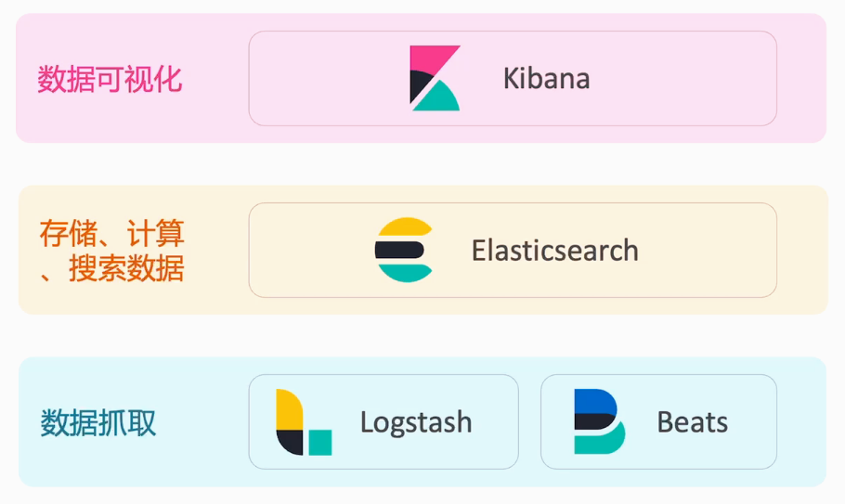Click teal bottom half of Elasticsearch logo
Viewport: 845px width, 504px height.
tap(406, 272)
